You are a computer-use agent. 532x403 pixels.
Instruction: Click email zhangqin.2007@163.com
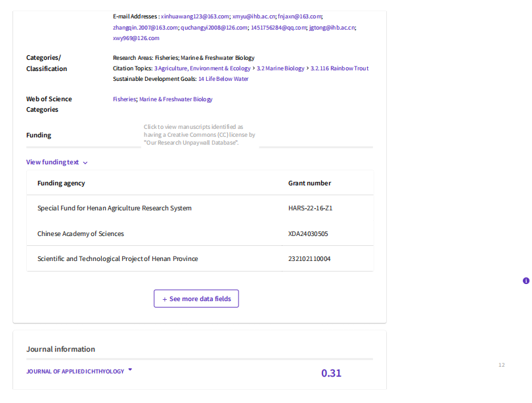[x=145, y=28]
